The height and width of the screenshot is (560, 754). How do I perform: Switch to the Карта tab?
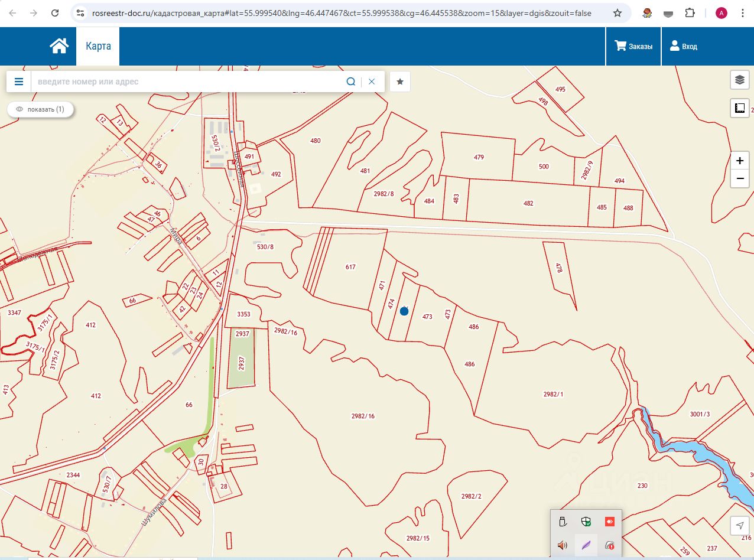click(98, 46)
